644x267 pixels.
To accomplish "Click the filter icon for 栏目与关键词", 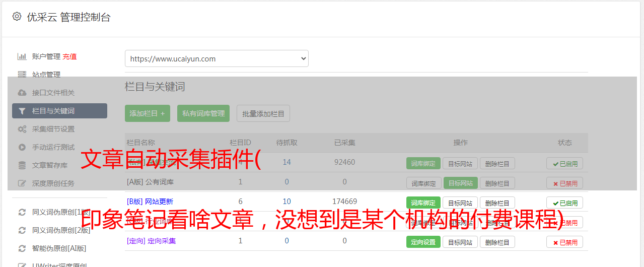I will tap(22, 111).
